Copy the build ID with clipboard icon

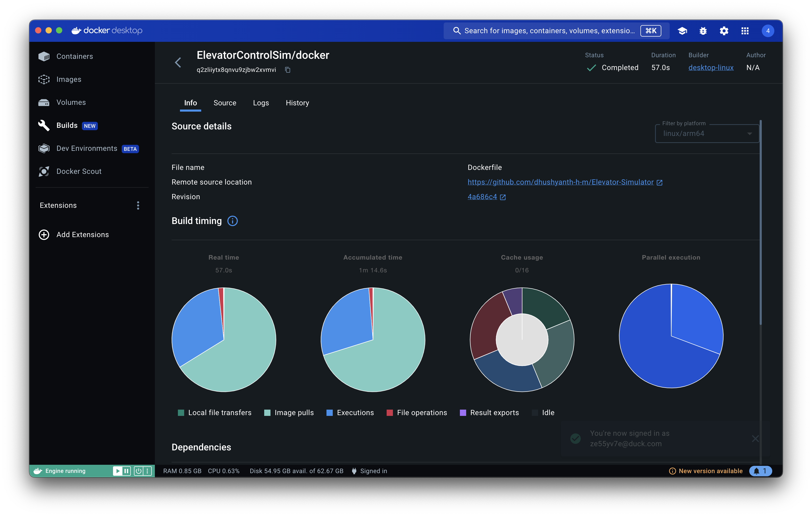pyautogui.click(x=288, y=70)
